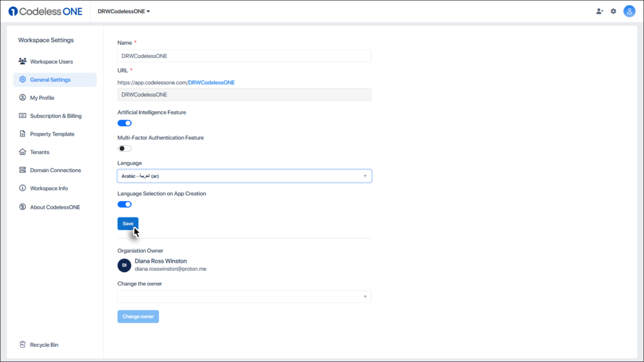Open Subscription & Billing page

tap(55, 116)
